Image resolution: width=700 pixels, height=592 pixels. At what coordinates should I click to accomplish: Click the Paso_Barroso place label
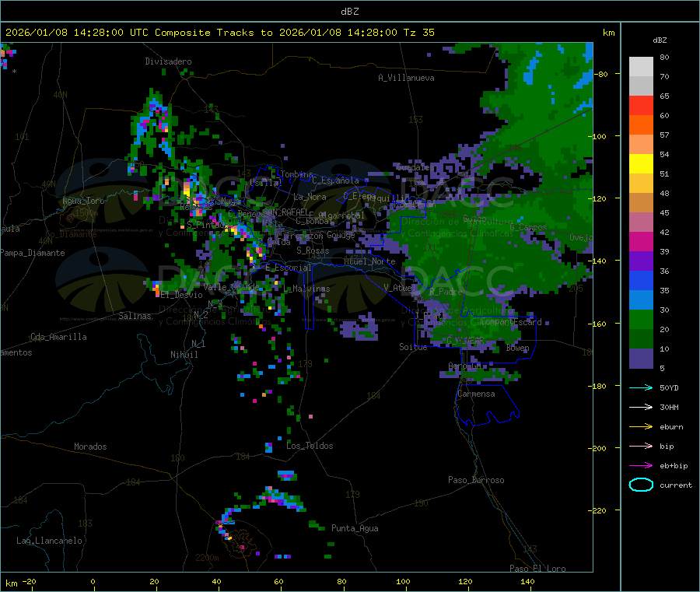pos(476,480)
